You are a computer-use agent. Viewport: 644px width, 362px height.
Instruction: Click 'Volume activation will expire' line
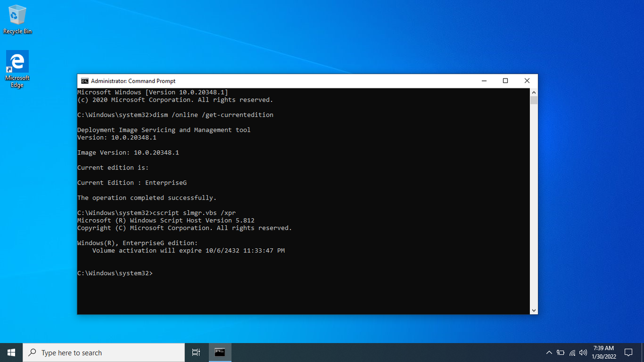coord(189,250)
